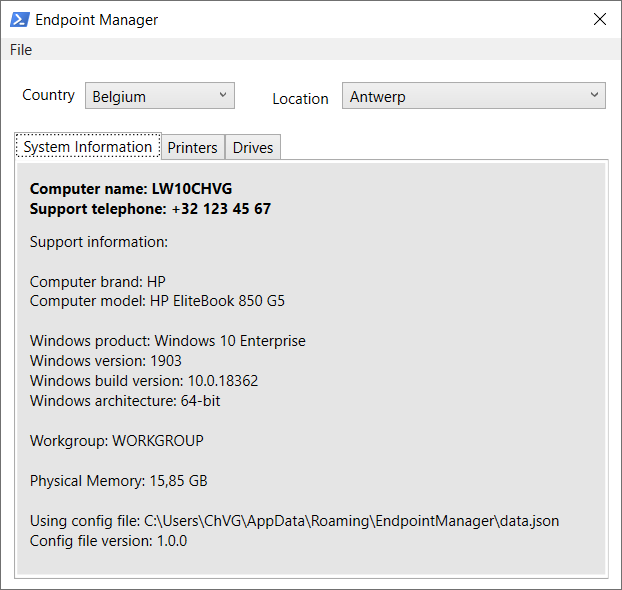Click the Endpoint Manager window title
622x590 pixels.
tap(96, 20)
